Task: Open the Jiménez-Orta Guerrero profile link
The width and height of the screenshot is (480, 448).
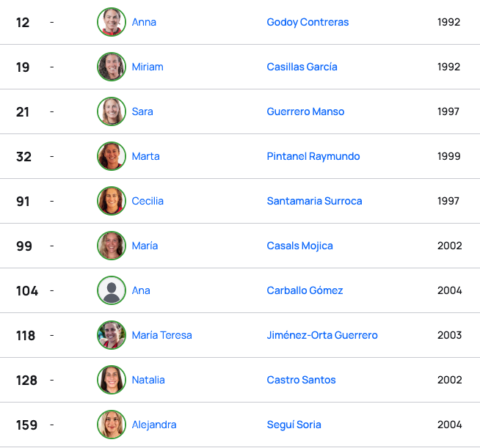Action: (x=322, y=335)
